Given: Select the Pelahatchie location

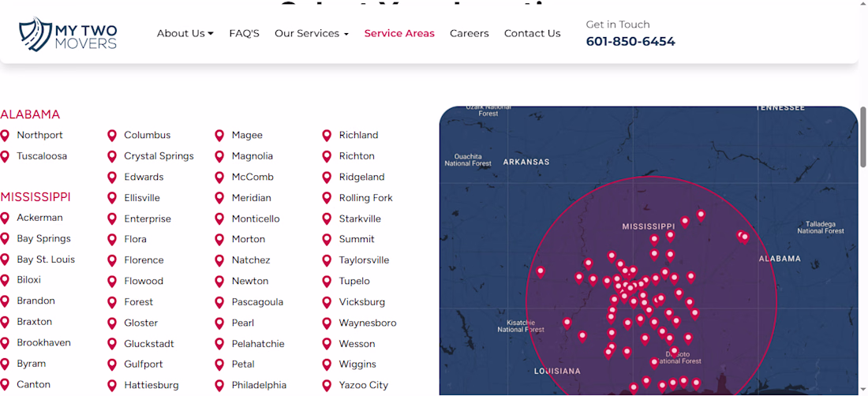Looking at the screenshot, I should [258, 343].
